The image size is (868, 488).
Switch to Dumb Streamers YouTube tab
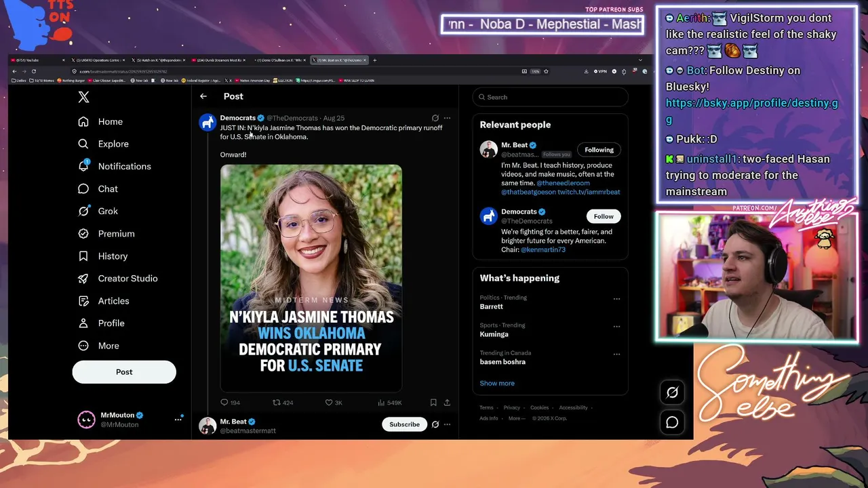pos(218,60)
